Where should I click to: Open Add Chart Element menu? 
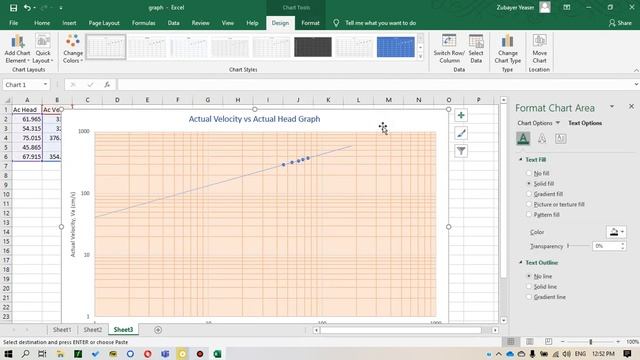click(17, 49)
